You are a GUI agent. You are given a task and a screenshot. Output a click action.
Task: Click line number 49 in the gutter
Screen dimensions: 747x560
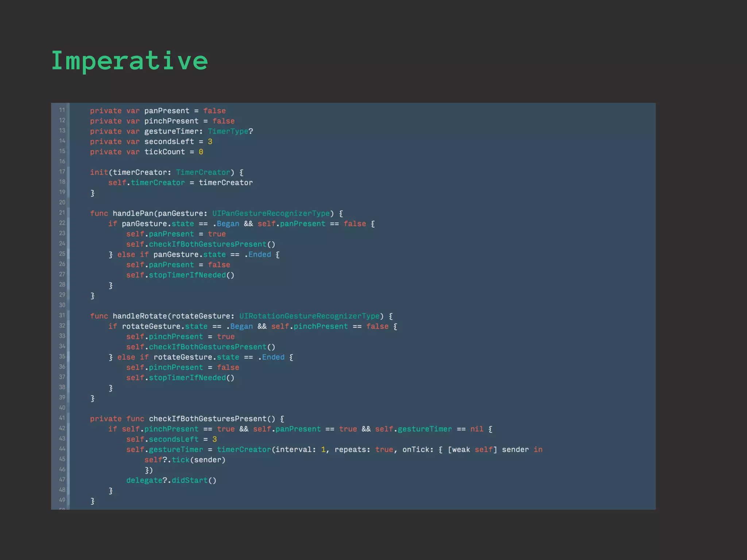[62, 500]
